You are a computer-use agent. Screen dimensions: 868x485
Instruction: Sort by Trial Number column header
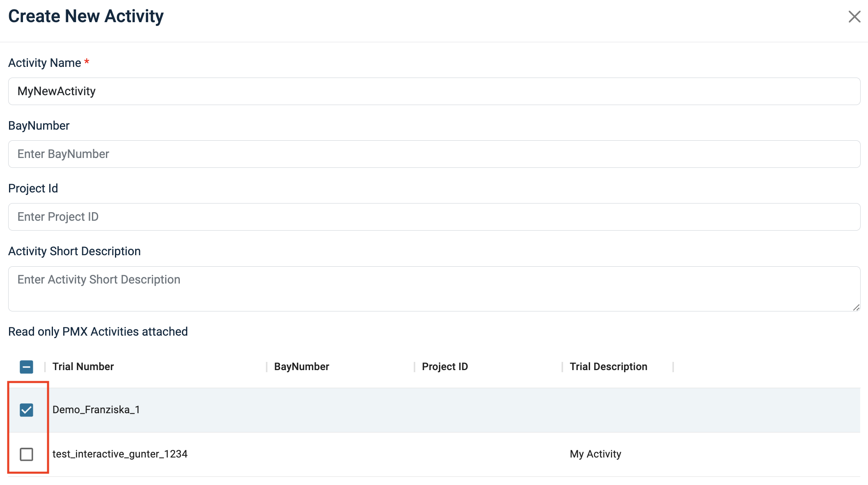(83, 367)
